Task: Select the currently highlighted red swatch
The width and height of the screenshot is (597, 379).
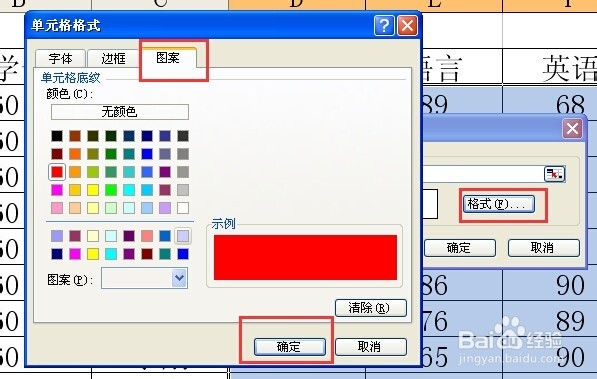Action: 57,172
